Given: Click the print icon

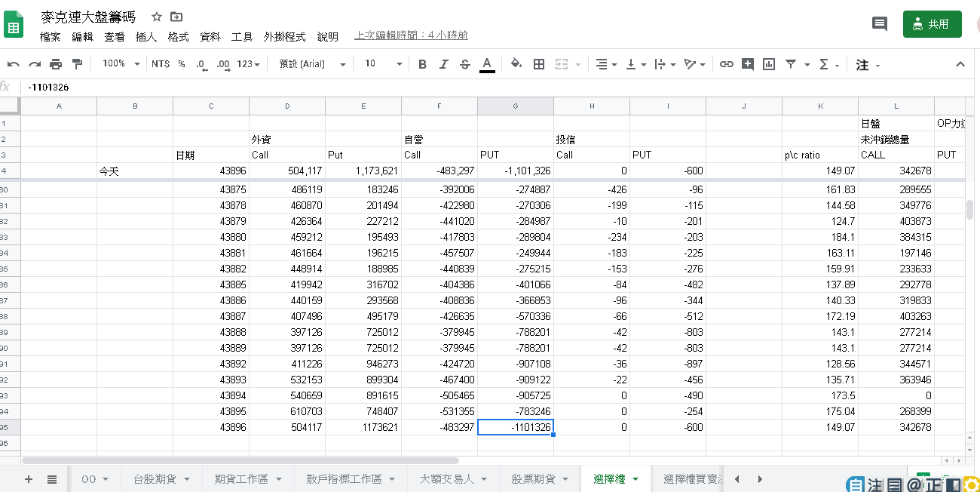Looking at the screenshot, I should click(56, 64).
